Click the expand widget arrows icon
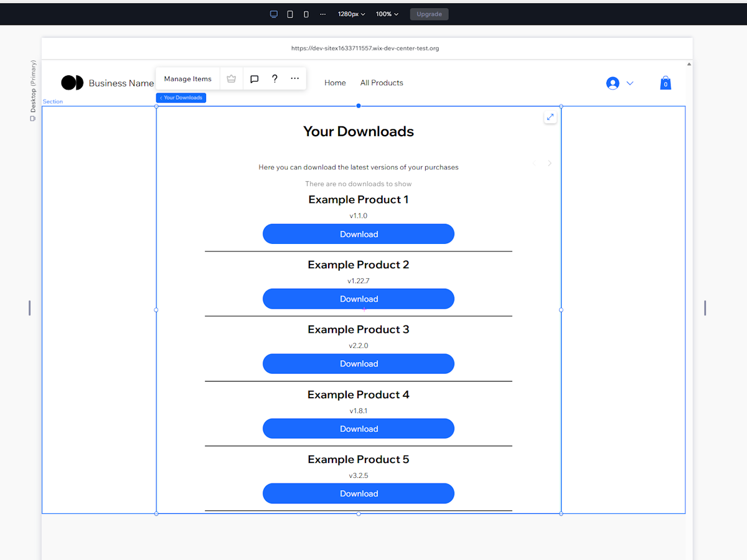Viewport: 747px width, 560px height. (550, 117)
